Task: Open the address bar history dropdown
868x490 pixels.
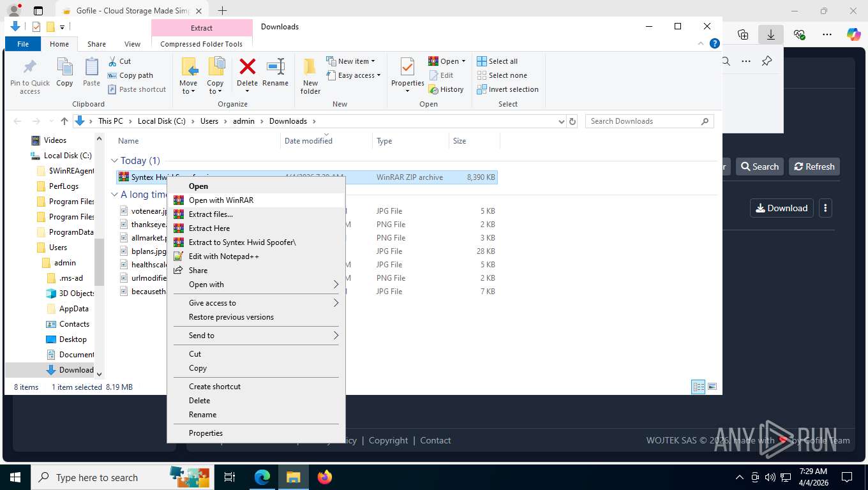Action: (x=561, y=121)
